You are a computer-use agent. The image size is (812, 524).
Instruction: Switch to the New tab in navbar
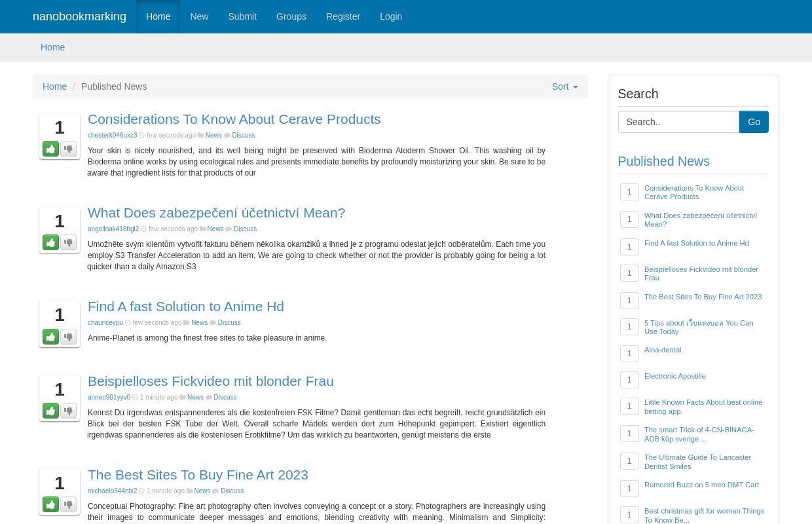click(199, 16)
